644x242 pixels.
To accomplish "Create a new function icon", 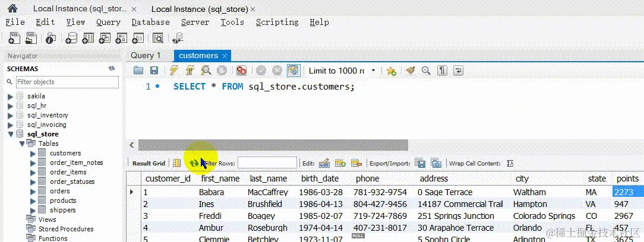I will (x=138, y=38).
